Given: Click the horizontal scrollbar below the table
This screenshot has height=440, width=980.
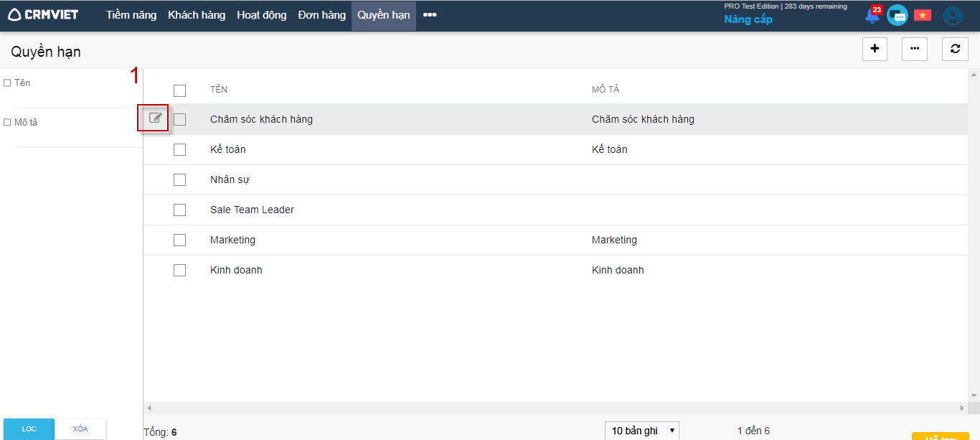Looking at the screenshot, I should (x=552, y=408).
